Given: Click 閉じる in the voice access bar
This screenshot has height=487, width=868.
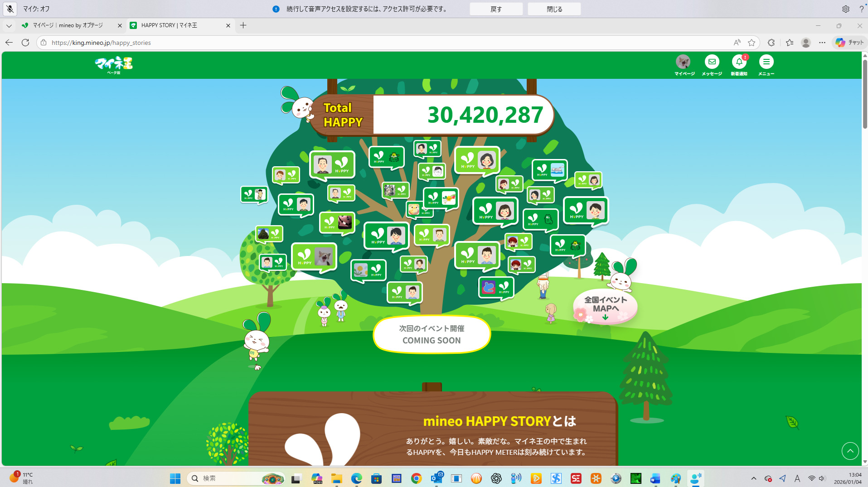Looking at the screenshot, I should point(554,9).
